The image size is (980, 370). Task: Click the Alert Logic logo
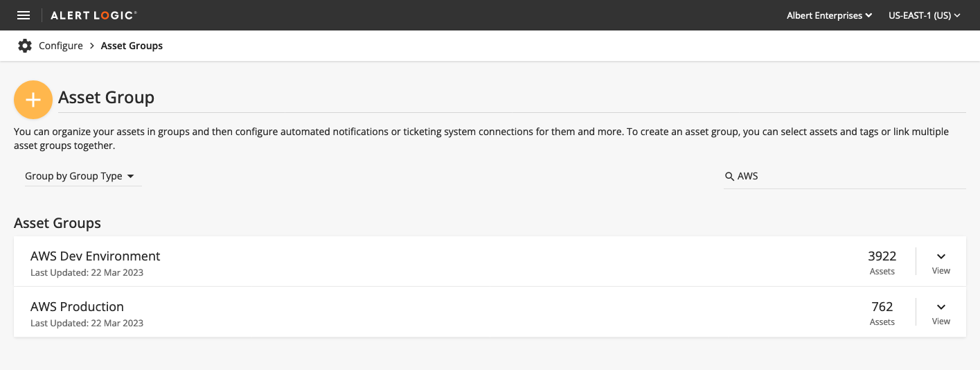point(93,15)
